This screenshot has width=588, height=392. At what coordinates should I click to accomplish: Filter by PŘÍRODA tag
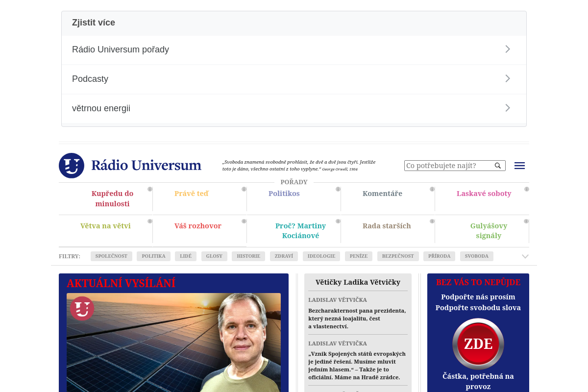click(439, 256)
